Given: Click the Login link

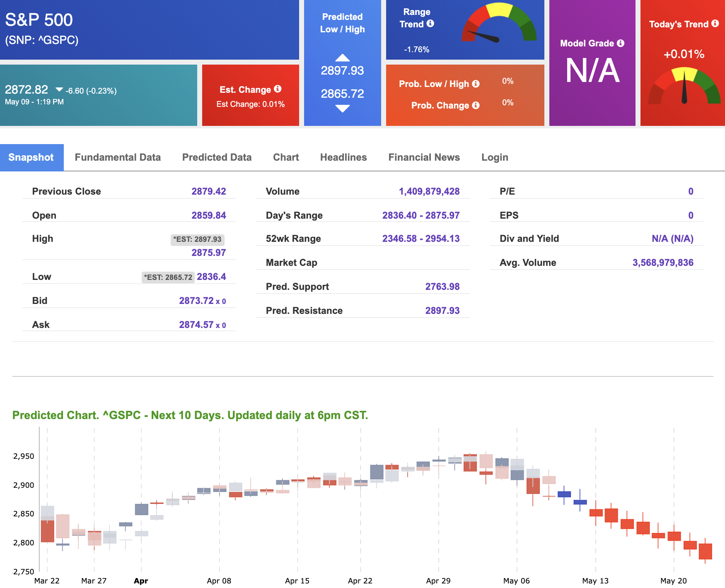Looking at the screenshot, I should (495, 157).
